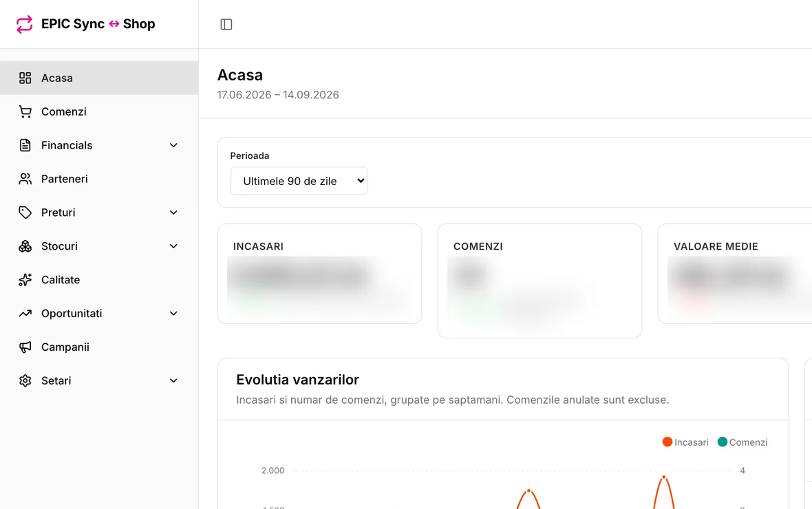Click the VALOARE MEDIE stats card
Viewport: 812px width, 509px height.
coord(735,273)
